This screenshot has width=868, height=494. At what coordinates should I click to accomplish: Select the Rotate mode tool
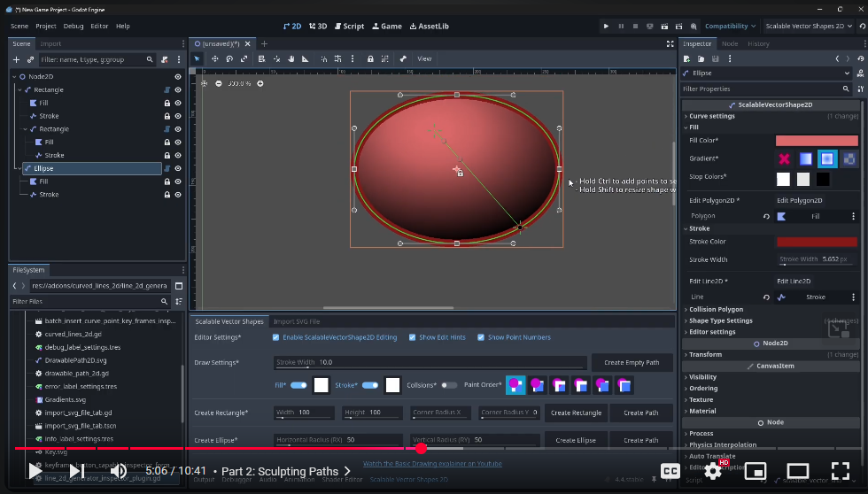click(229, 58)
